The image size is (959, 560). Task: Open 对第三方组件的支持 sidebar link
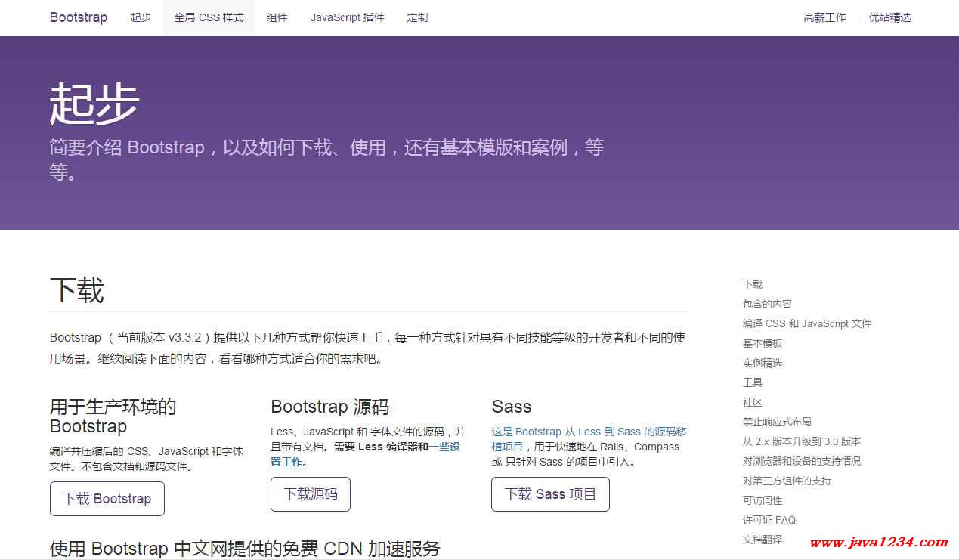[787, 481]
